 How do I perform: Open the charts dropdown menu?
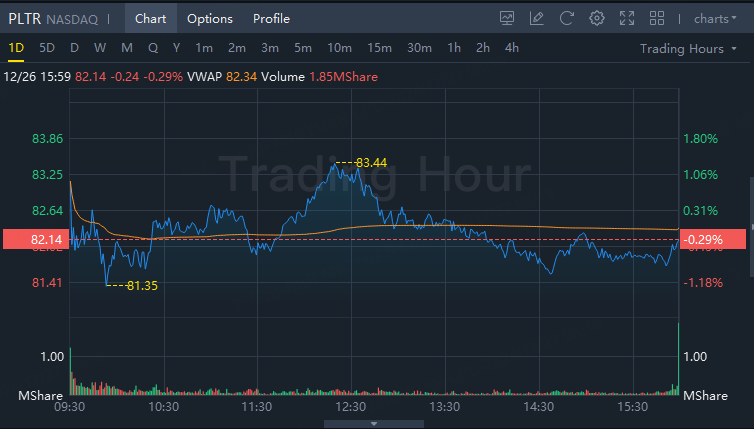click(x=715, y=19)
